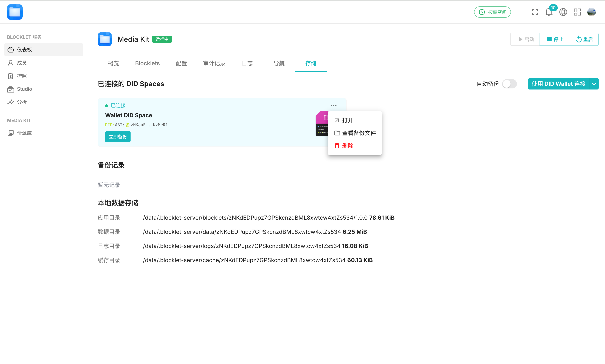Expand the DID Wallet connect dropdown arrow
Viewport: 605px width, 364px height.
tap(594, 84)
